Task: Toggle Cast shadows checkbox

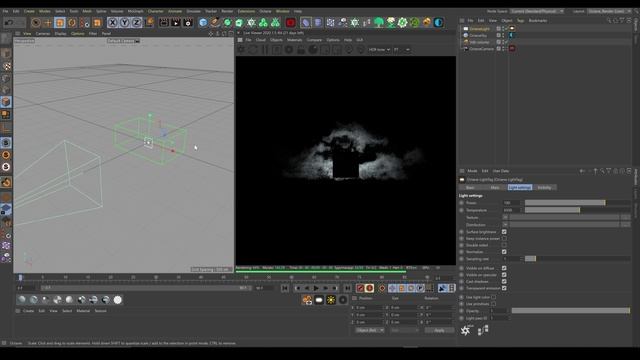Action: [x=504, y=281]
